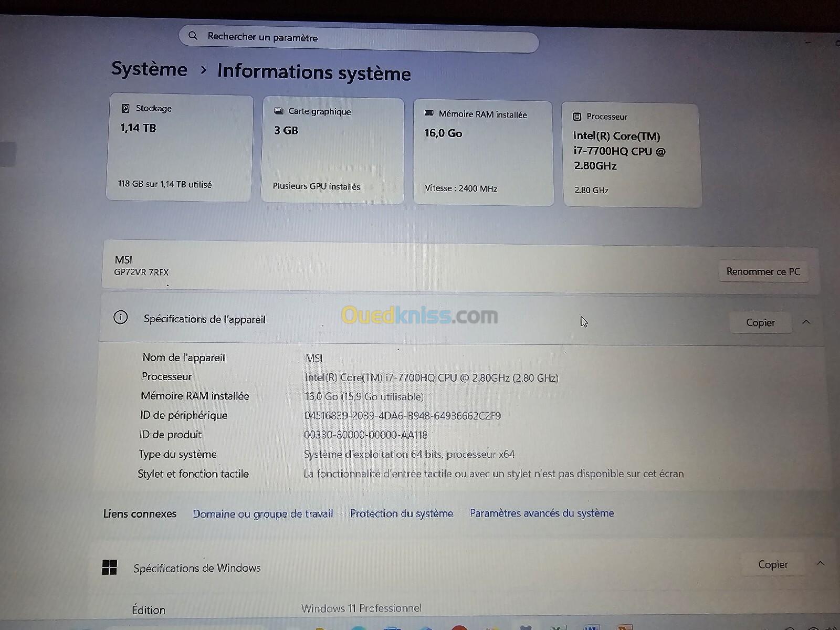Open the Système breadcrumb link

149,69
